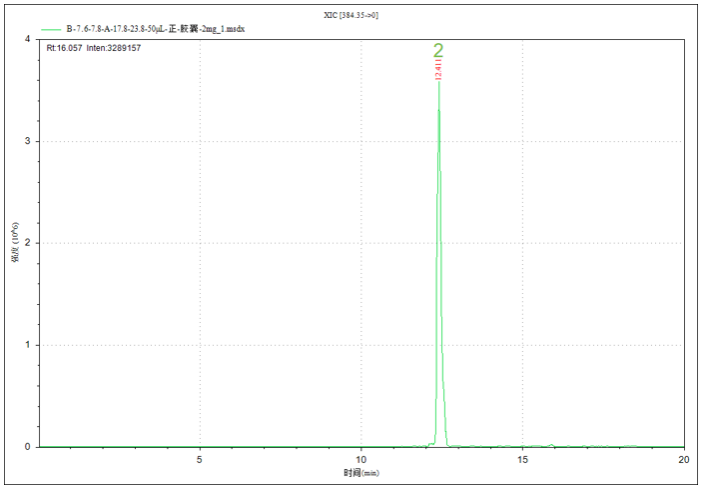
Task: Click the y-axis tick label 1
Action: [28, 345]
